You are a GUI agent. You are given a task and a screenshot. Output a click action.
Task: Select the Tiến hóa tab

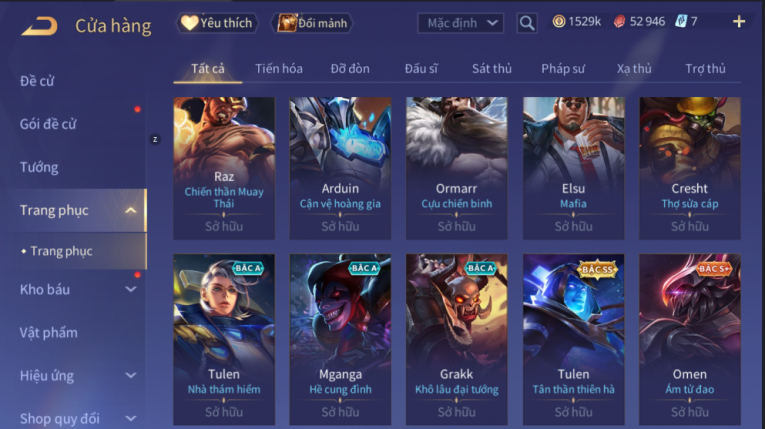click(x=279, y=69)
